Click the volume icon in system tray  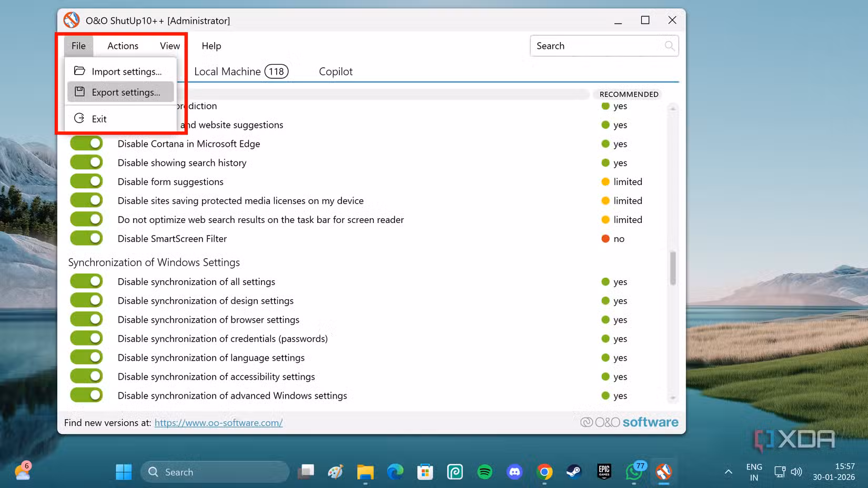[x=796, y=472]
